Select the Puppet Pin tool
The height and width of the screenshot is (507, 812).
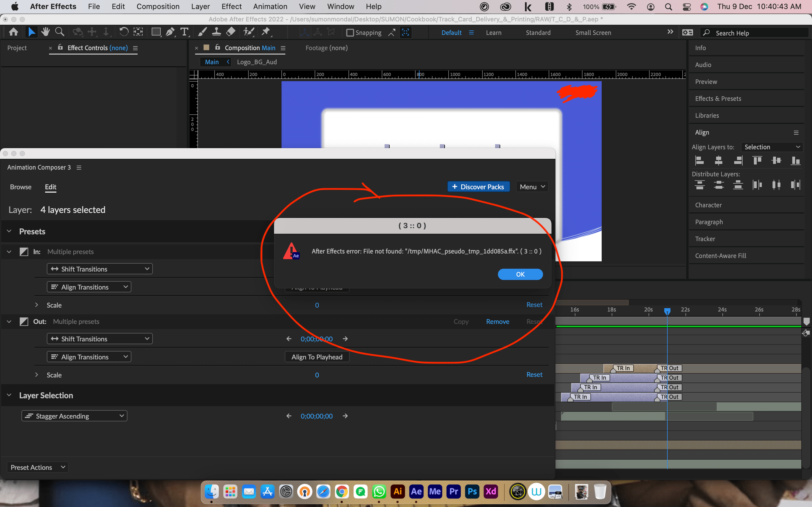(266, 32)
